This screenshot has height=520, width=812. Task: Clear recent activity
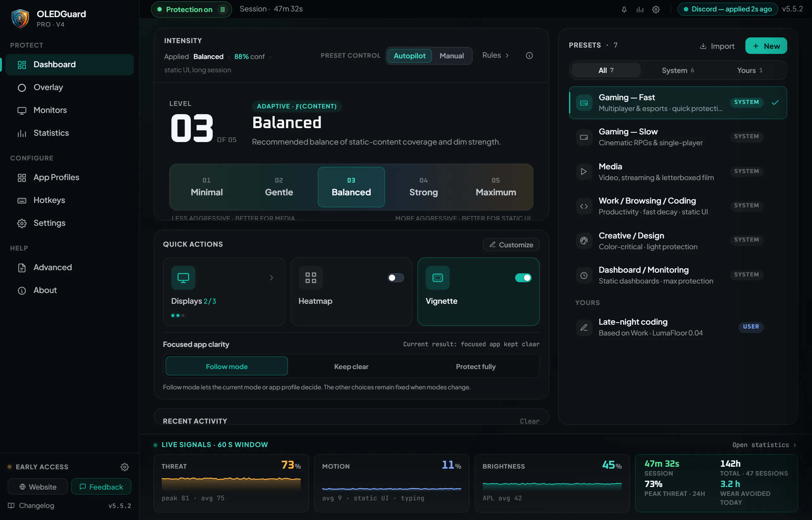coord(529,421)
